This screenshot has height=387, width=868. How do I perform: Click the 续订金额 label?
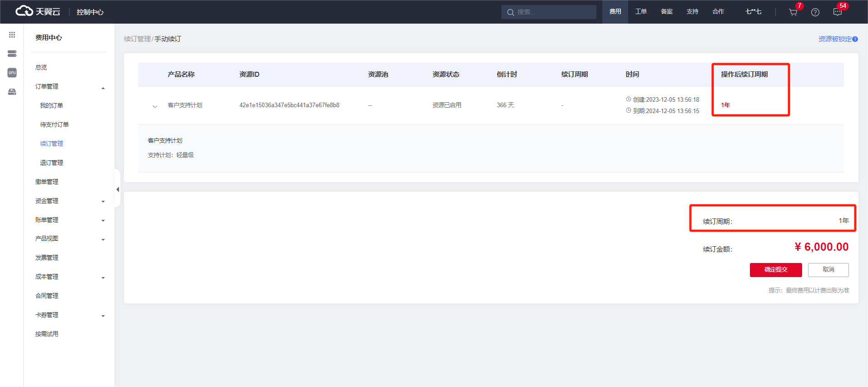pyautogui.click(x=718, y=249)
